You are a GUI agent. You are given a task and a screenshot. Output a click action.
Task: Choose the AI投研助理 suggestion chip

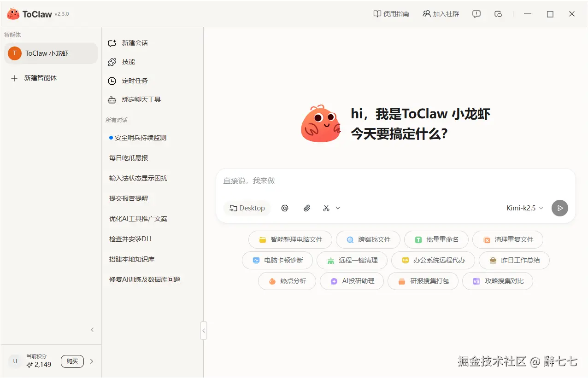352,281
